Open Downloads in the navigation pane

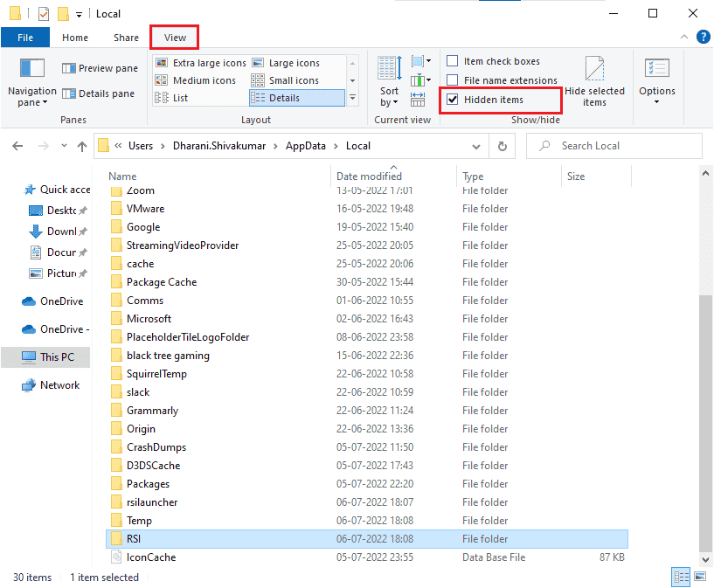coord(58,232)
